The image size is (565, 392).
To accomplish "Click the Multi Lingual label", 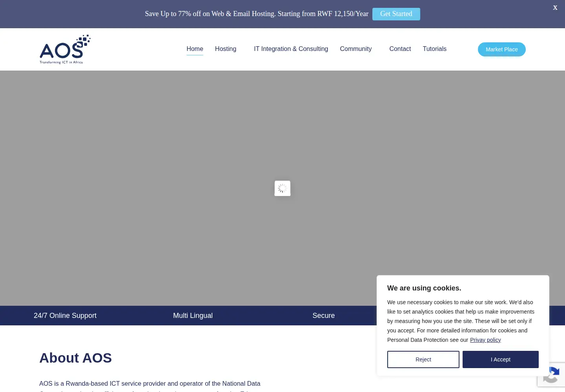I will (x=193, y=316).
